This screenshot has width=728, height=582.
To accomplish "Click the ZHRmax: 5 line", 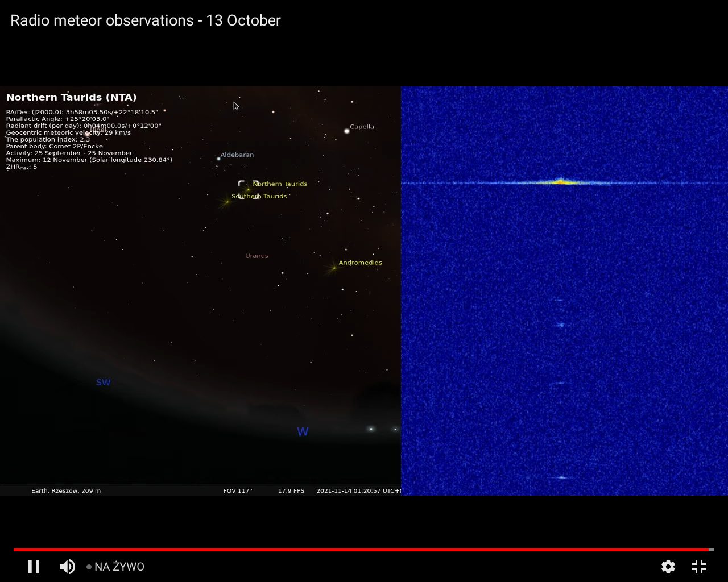I will [x=22, y=167].
